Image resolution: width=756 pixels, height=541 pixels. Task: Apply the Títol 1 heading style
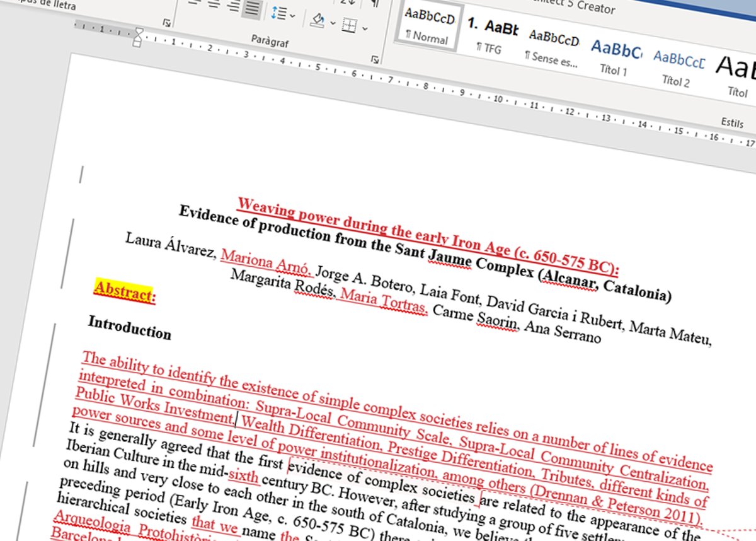[x=616, y=57]
